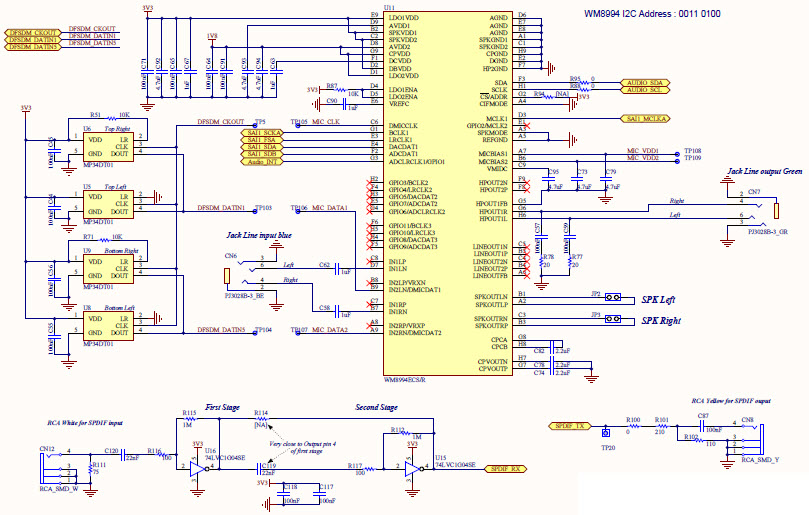The width and height of the screenshot is (809, 515).
Task: Select the yellow DFSDM_DATIN5 port at top left
Action: (34, 47)
